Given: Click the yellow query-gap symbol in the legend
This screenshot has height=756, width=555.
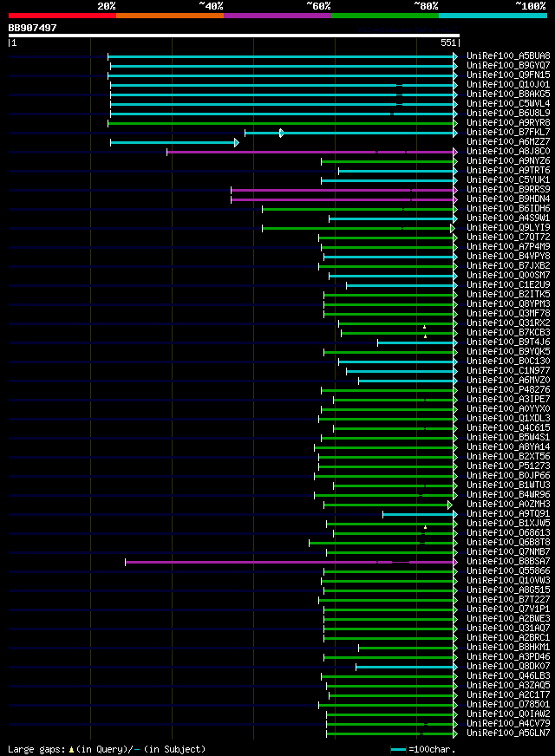Looking at the screenshot, I should [71, 750].
